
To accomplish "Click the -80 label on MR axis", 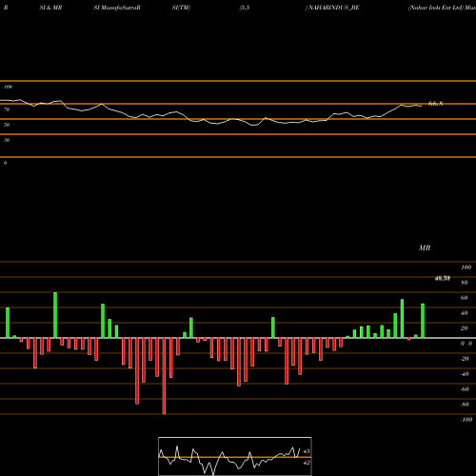I will pos(465,405).
